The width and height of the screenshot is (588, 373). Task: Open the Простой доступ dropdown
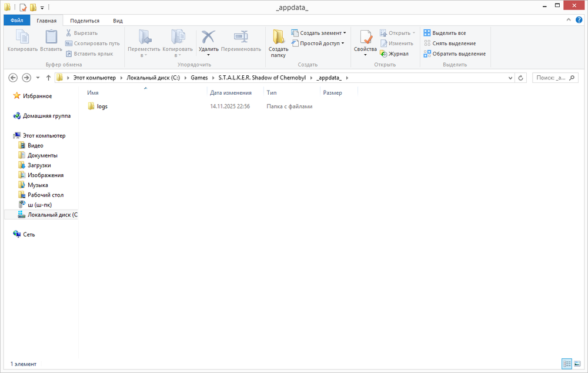point(318,43)
